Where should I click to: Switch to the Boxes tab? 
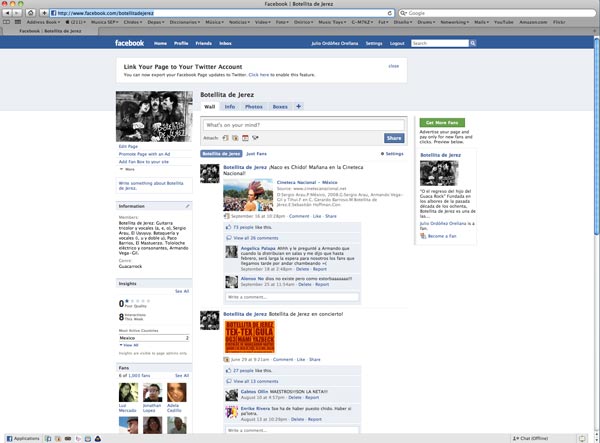tap(280, 107)
